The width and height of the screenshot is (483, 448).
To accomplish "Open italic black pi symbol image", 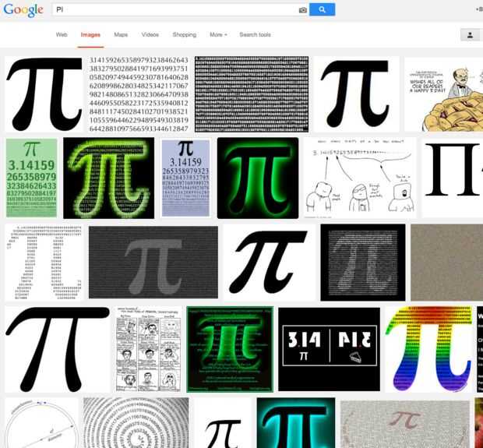I will (270, 263).
